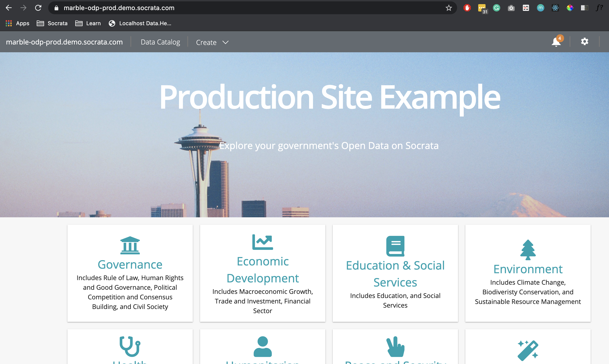Open the font identifier 'f?' extension

tap(599, 8)
